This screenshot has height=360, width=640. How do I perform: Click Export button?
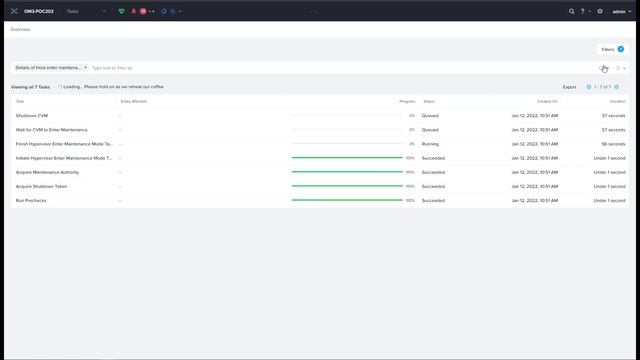(569, 87)
